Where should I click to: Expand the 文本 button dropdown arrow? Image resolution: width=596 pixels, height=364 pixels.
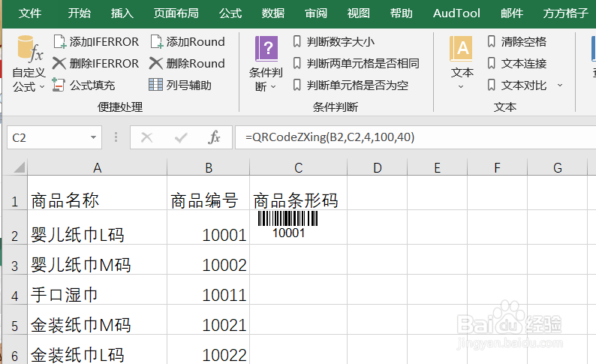point(461,87)
